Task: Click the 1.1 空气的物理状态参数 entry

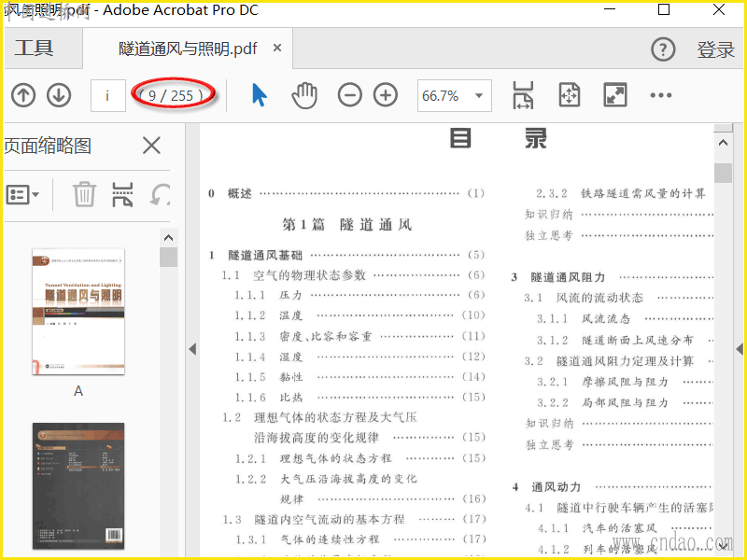Action: tap(353, 275)
